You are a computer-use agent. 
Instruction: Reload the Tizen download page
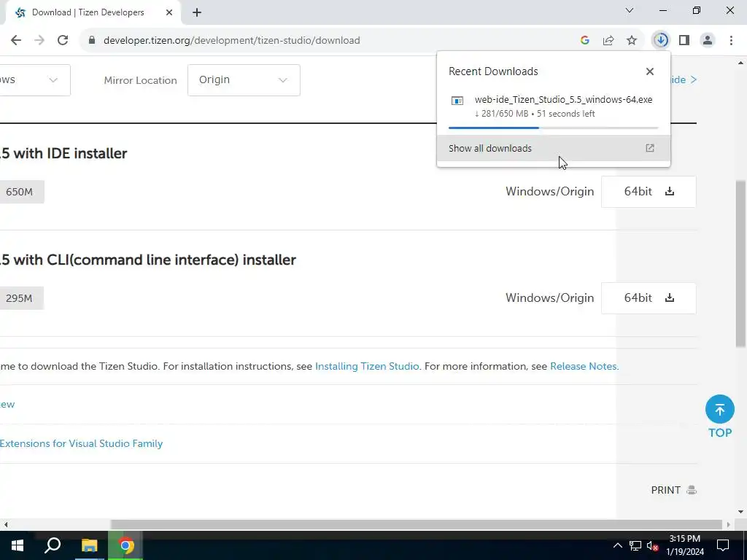coord(63,41)
